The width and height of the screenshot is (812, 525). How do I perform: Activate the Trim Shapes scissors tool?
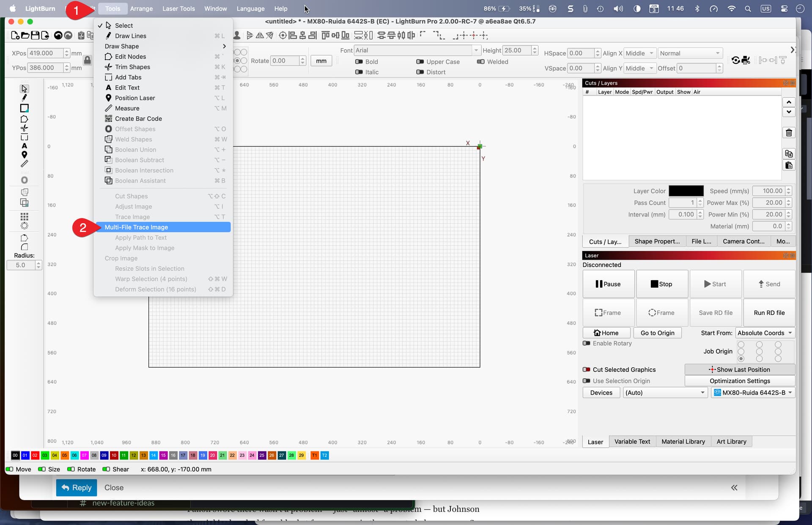click(x=24, y=128)
